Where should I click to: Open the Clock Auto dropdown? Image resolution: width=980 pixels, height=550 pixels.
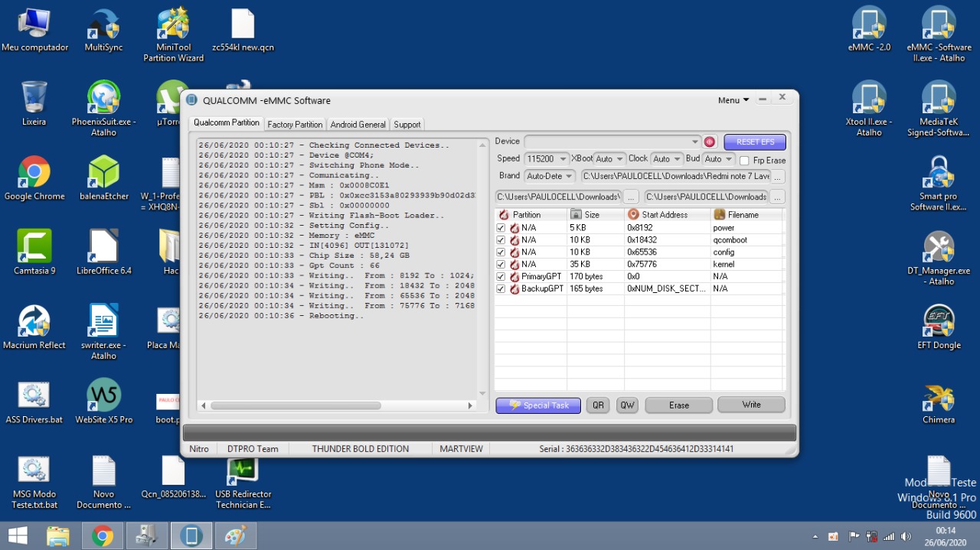tap(678, 159)
